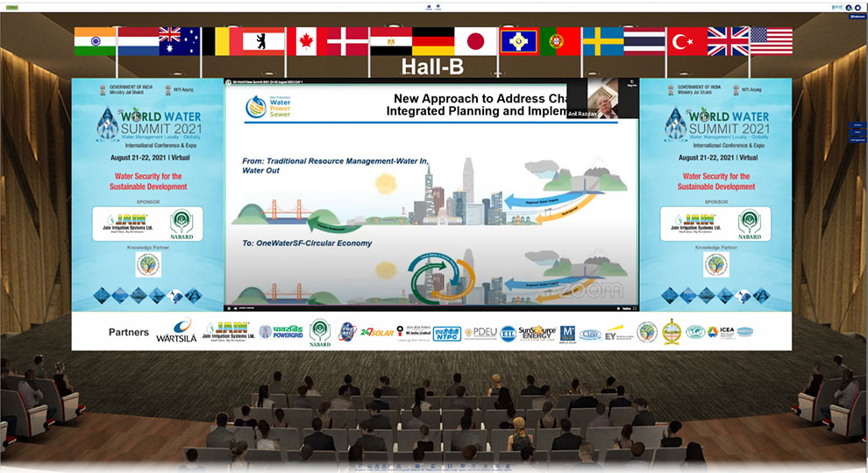The height and width of the screenshot is (473, 868).
Task: Click the Wartsila partner logo
Action: pyautogui.click(x=176, y=331)
